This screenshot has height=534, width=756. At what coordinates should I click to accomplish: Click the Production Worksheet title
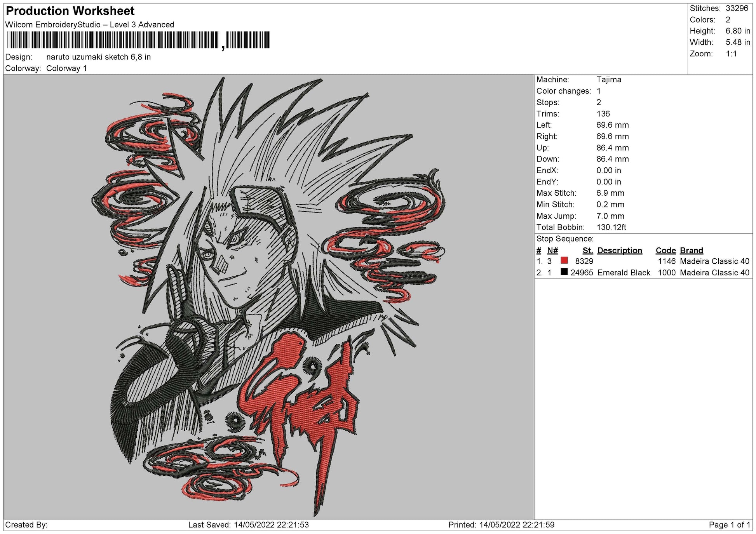tap(70, 11)
